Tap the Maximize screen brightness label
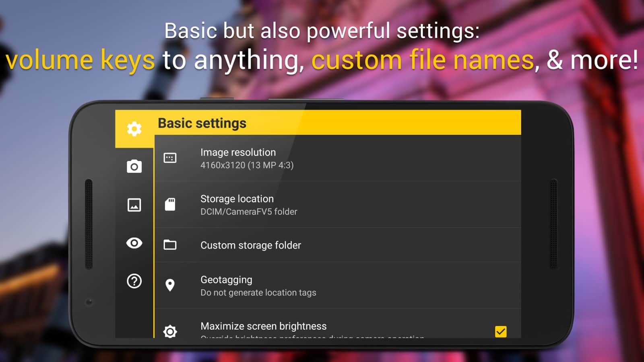 [263, 326]
